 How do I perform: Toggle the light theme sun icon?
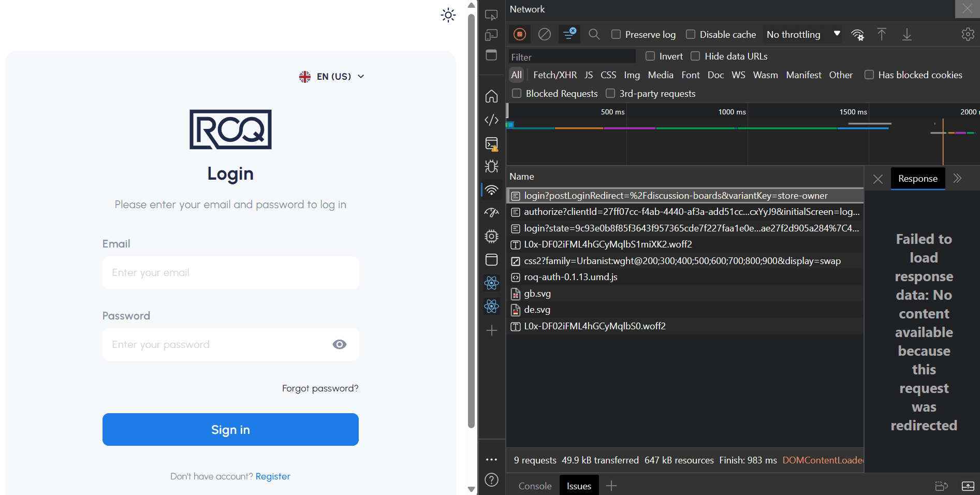pyautogui.click(x=448, y=15)
